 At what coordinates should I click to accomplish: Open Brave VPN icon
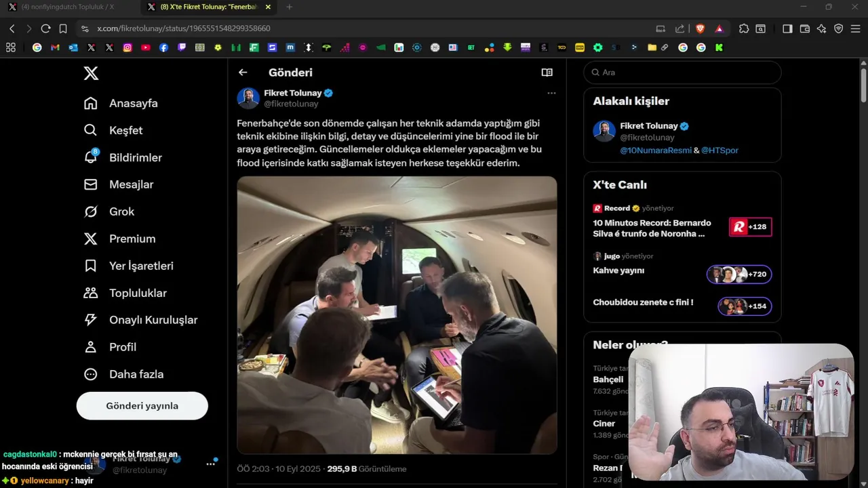[839, 28]
